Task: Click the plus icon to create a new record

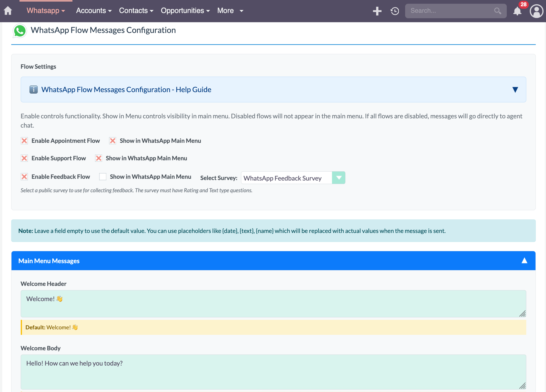Action: coord(377,11)
